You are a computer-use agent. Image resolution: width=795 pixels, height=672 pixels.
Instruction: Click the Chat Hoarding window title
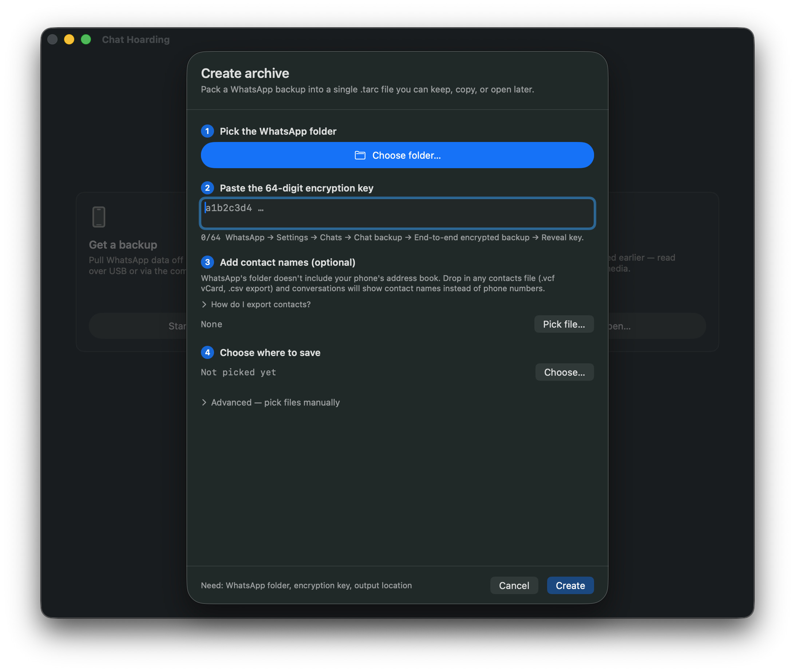coord(136,40)
